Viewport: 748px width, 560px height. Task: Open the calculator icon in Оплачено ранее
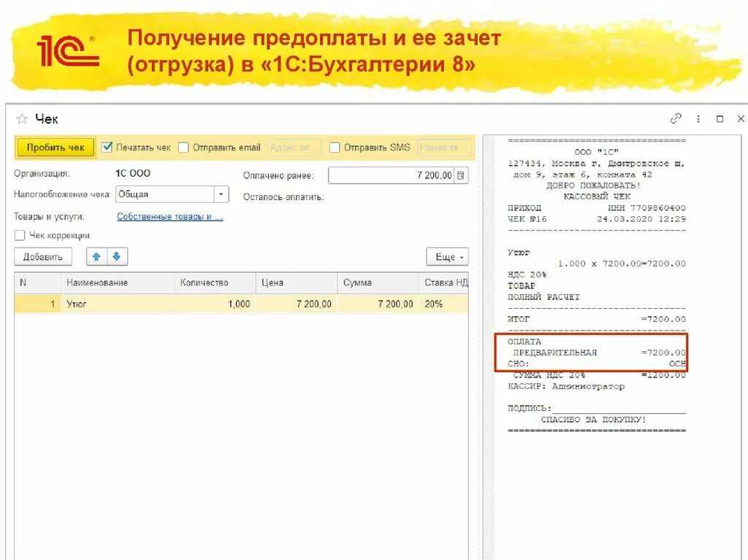461,175
